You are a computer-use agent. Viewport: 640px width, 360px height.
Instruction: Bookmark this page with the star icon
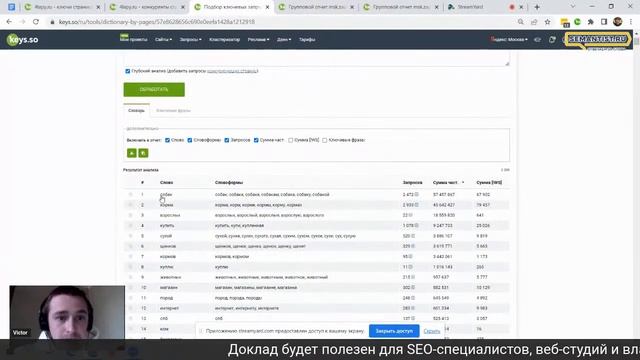click(547, 22)
